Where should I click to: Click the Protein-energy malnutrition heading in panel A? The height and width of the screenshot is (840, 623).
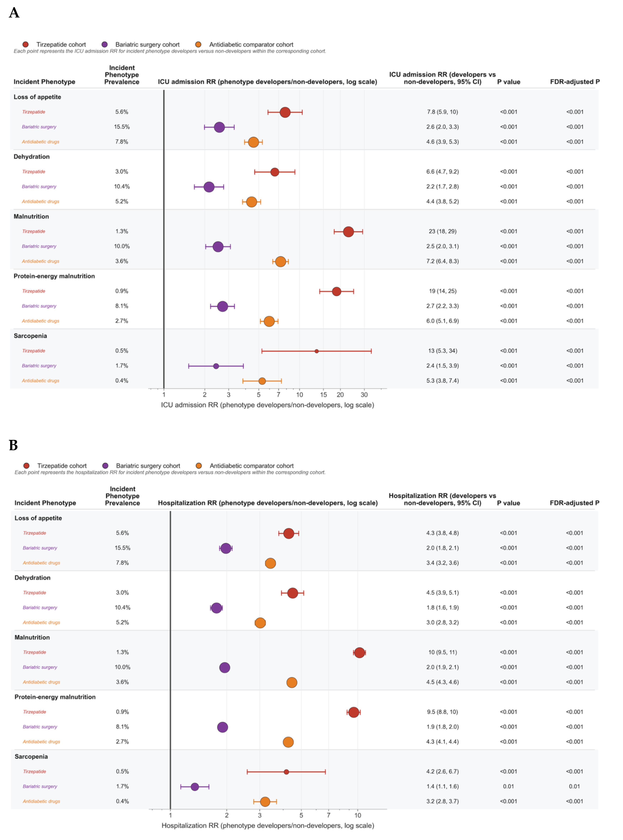[54, 276]
